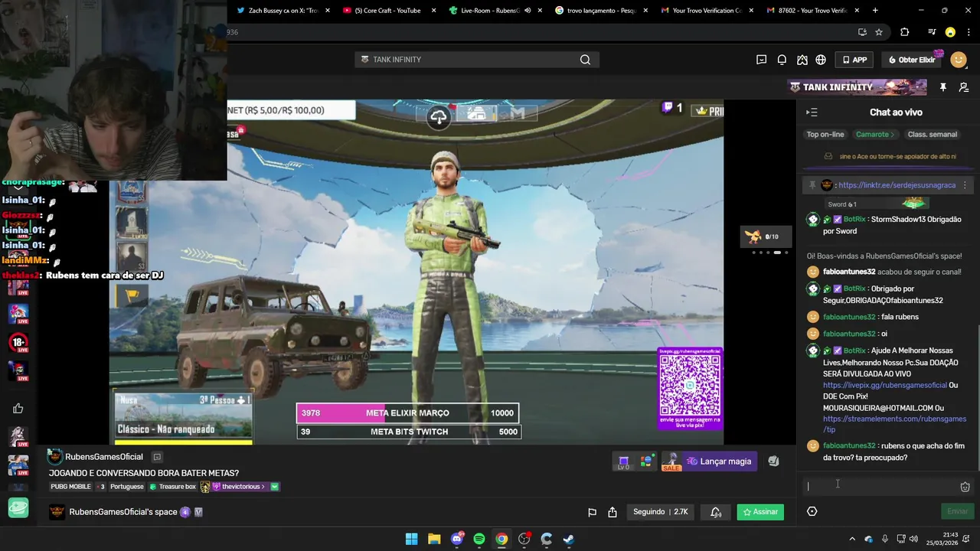Open the multicolor spells grid icon

tap(647, 461)
